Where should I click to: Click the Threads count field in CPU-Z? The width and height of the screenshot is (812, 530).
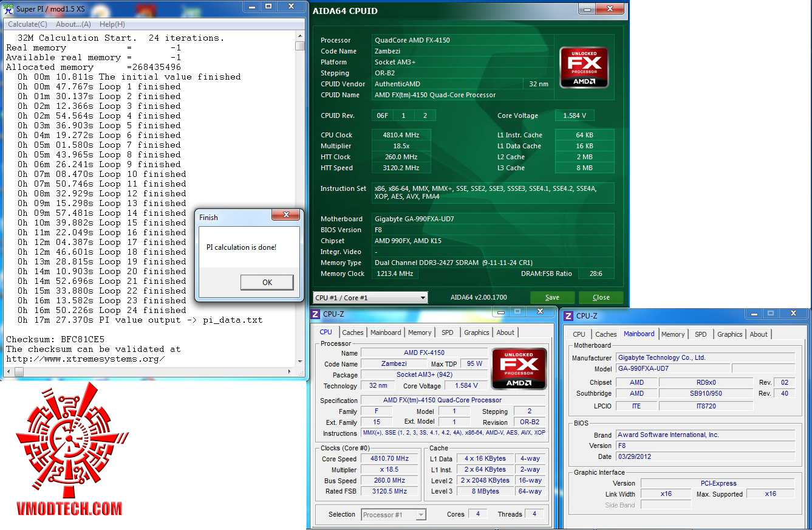pos(534,514)
